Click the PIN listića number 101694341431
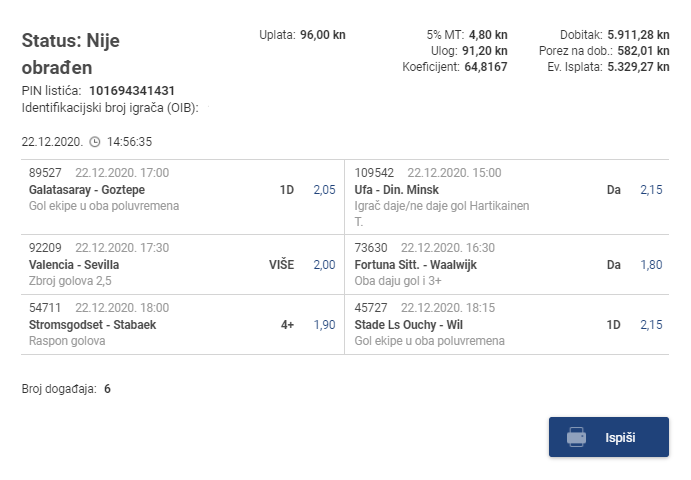The height and width of the screenshot is (480, 691). 132,91
